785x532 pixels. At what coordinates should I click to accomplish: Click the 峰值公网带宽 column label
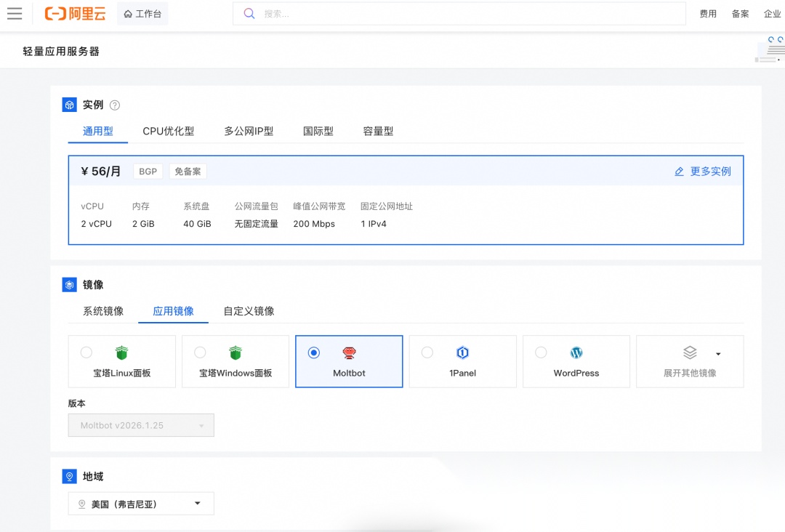click(x=319, y=206)
